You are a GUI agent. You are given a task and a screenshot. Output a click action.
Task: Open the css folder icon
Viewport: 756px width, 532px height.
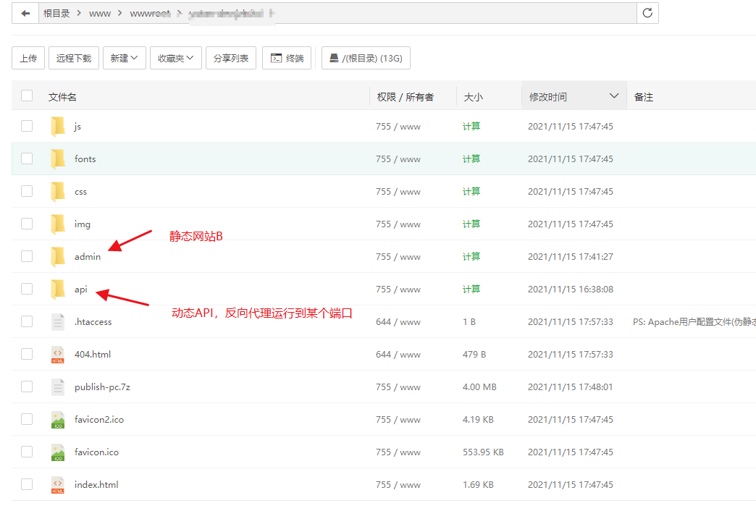(x=58, y=191)
